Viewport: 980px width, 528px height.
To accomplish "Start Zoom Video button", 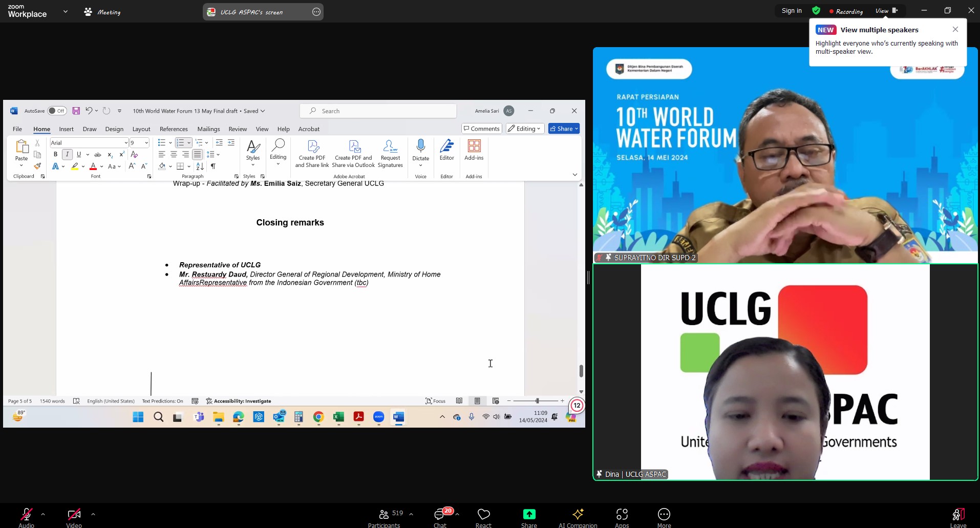I will click(x=74, y=518).
